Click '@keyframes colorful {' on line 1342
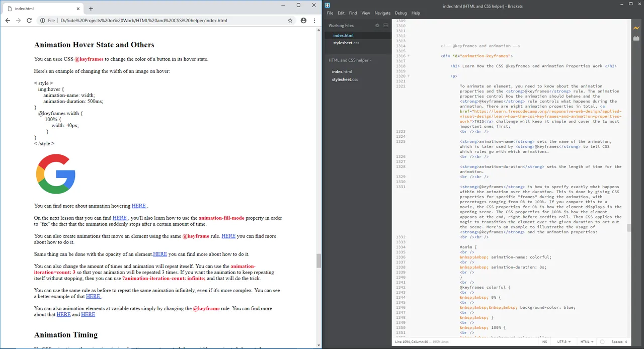The image size is (644, 349). tap(485, 287)
